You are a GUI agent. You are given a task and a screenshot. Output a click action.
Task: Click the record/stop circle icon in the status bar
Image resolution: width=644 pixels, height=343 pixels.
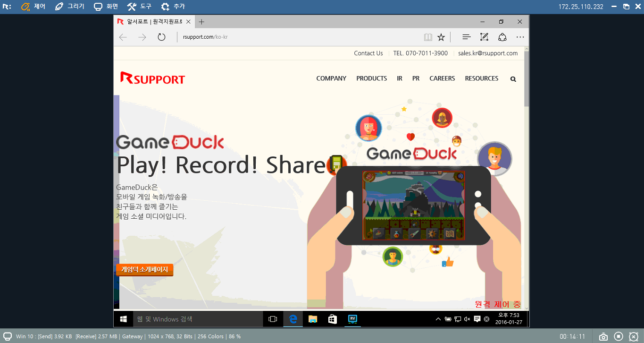click(619, 336)
